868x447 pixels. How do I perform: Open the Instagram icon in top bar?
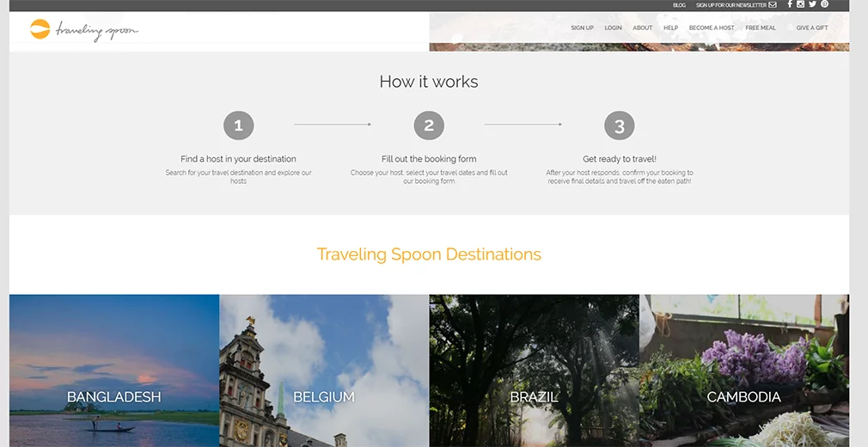(x=800, y=4)
